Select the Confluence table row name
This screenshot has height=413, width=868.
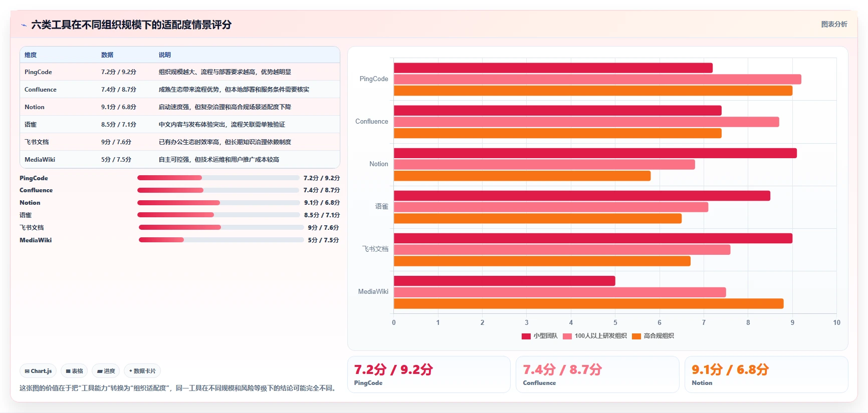(41, 90)
